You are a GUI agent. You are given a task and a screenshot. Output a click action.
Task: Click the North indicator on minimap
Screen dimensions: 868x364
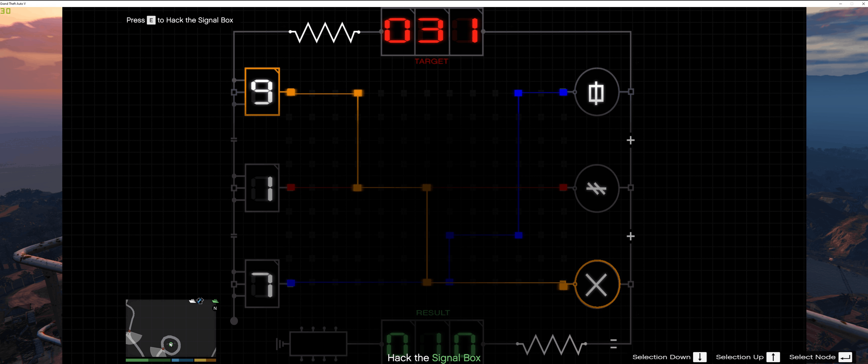[215, 308]
